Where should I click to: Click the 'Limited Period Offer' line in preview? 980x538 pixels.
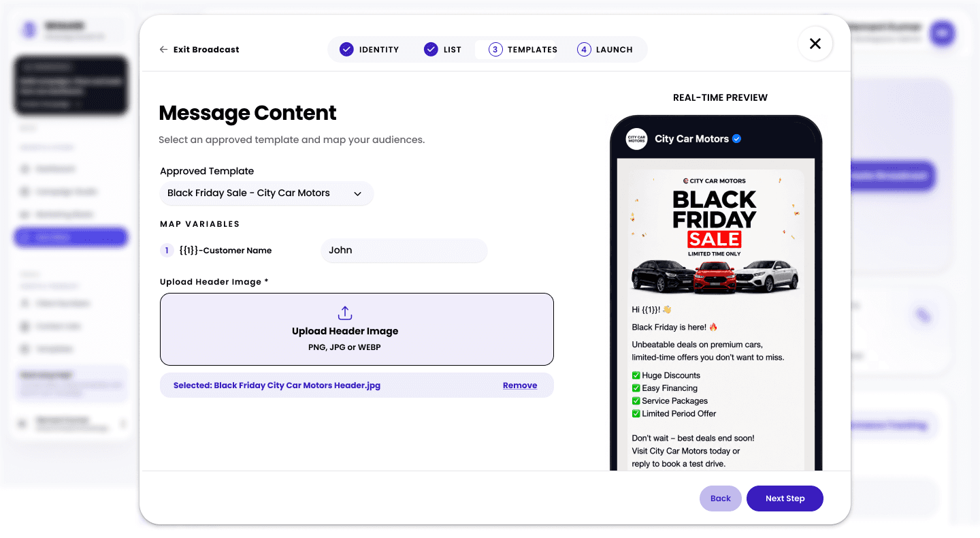[x=674, y=413]
